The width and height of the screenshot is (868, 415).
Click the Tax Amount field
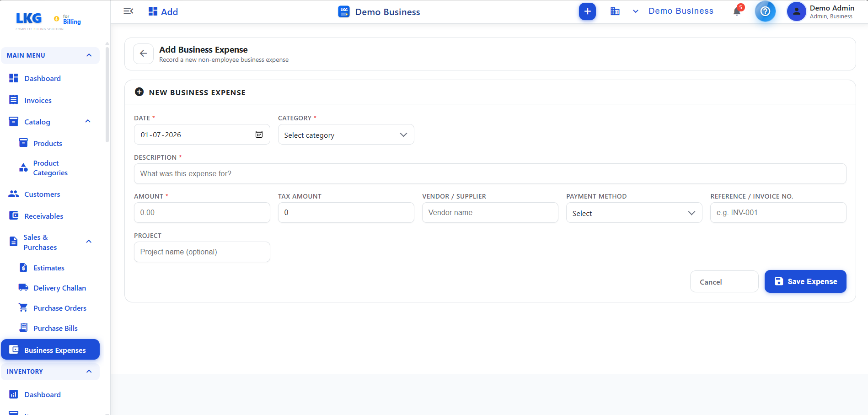tap(346, 212)
